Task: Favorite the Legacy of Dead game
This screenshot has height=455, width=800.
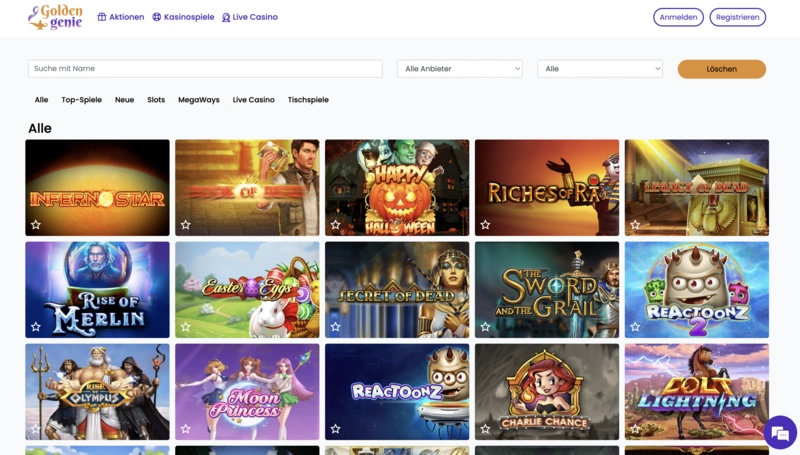Action: pyautogui.click(x=635, y=224)
